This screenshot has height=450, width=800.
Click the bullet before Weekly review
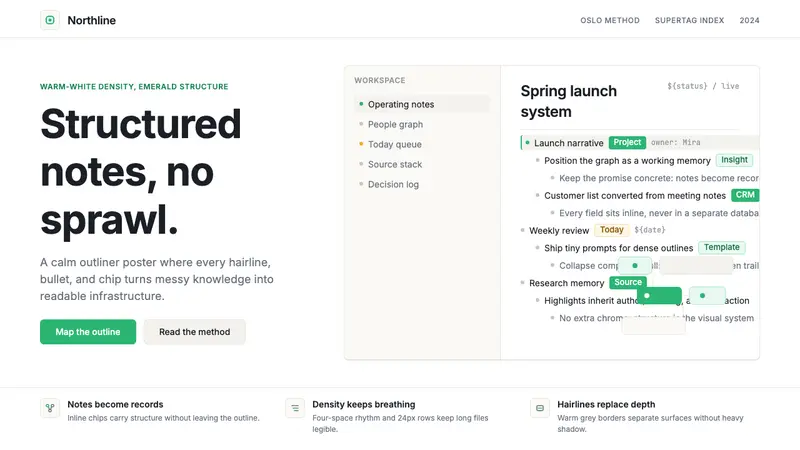[522, 230]
